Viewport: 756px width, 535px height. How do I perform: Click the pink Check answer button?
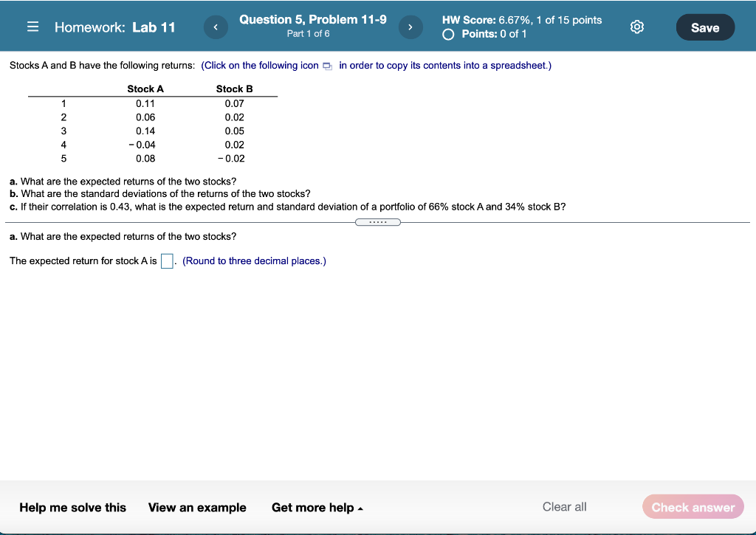693,507
